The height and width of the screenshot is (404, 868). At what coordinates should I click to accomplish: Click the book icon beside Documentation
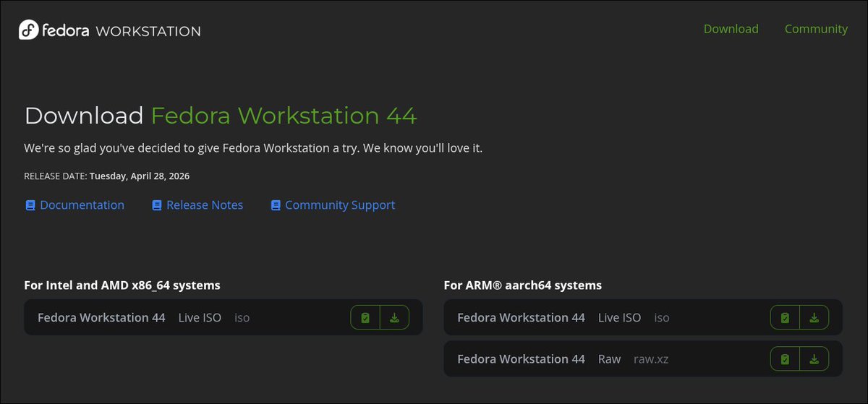tap(30, 205)
